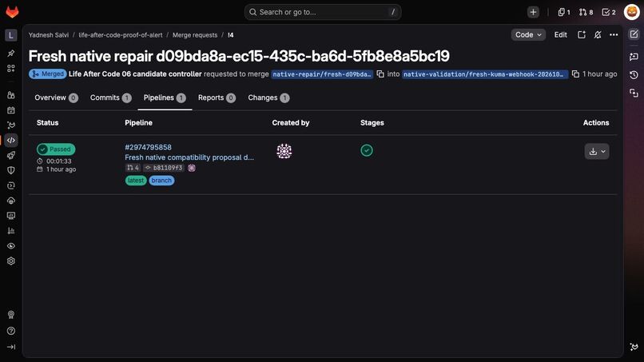Open the Passed pipeline status badge

[56, 149]
